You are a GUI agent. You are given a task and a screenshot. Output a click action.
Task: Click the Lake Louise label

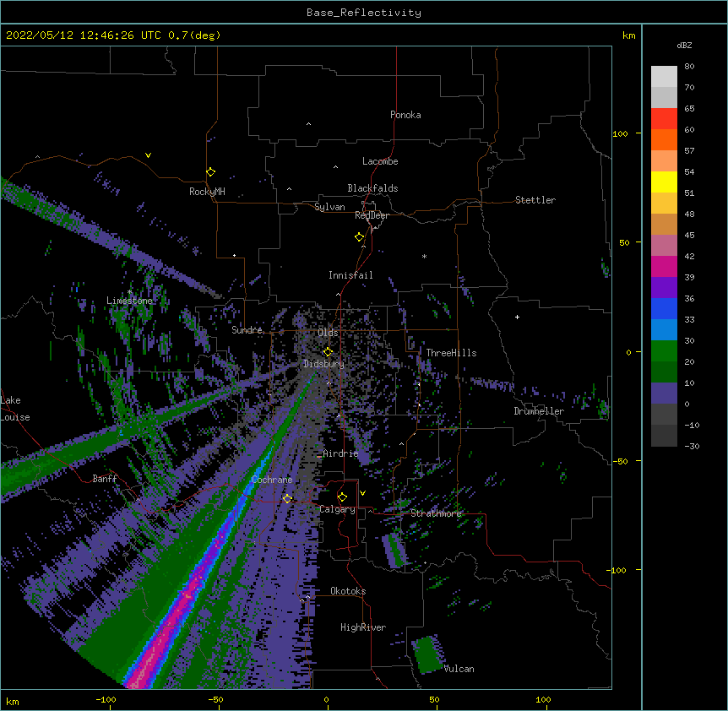14,409
